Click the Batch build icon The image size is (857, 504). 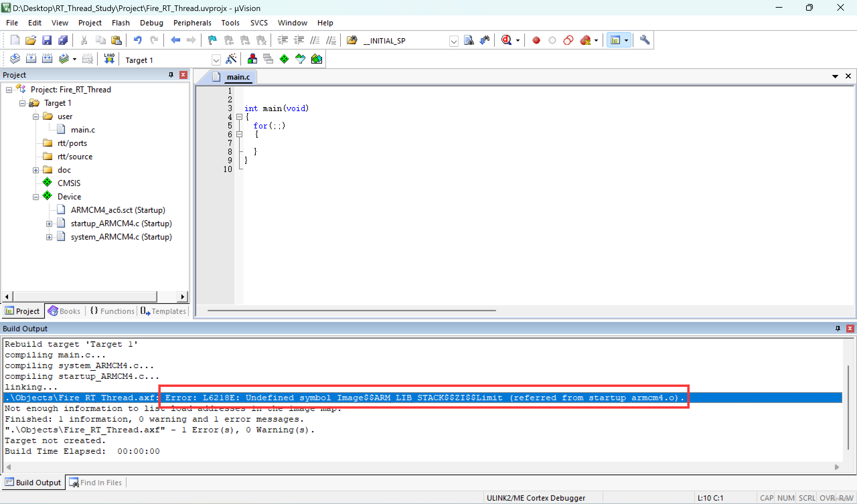click(64, 59)
